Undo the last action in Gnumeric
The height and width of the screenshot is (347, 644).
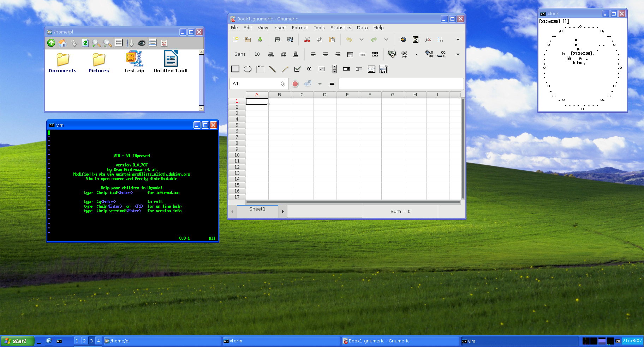tap(349, 39)
